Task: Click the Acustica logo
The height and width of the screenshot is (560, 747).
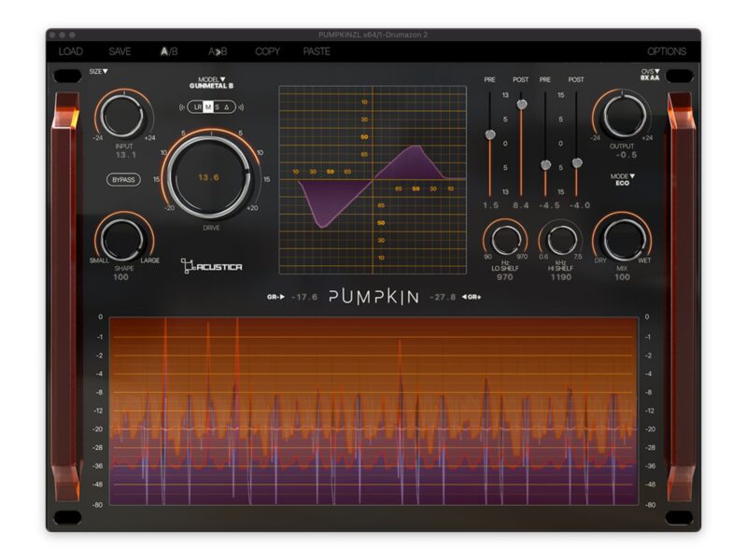Action: [212, 267]
